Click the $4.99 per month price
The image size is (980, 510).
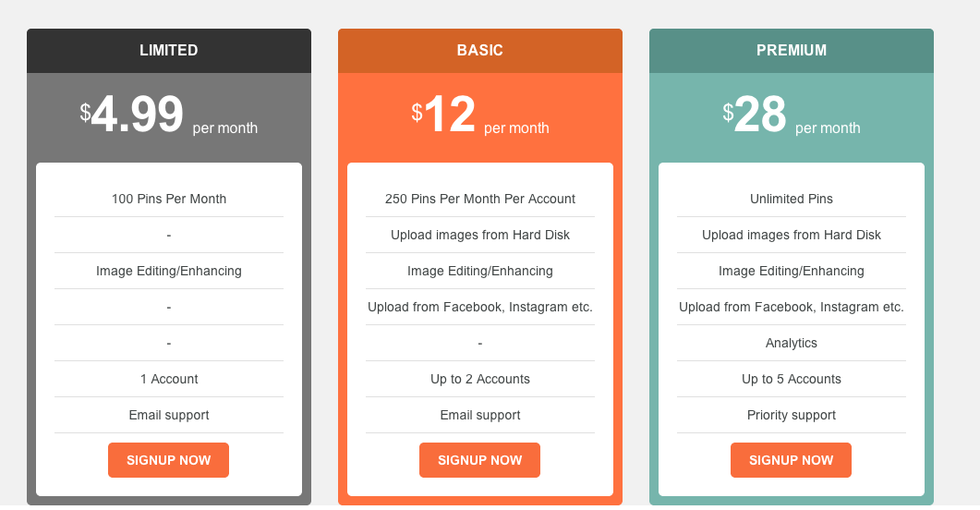click(169, 115)
